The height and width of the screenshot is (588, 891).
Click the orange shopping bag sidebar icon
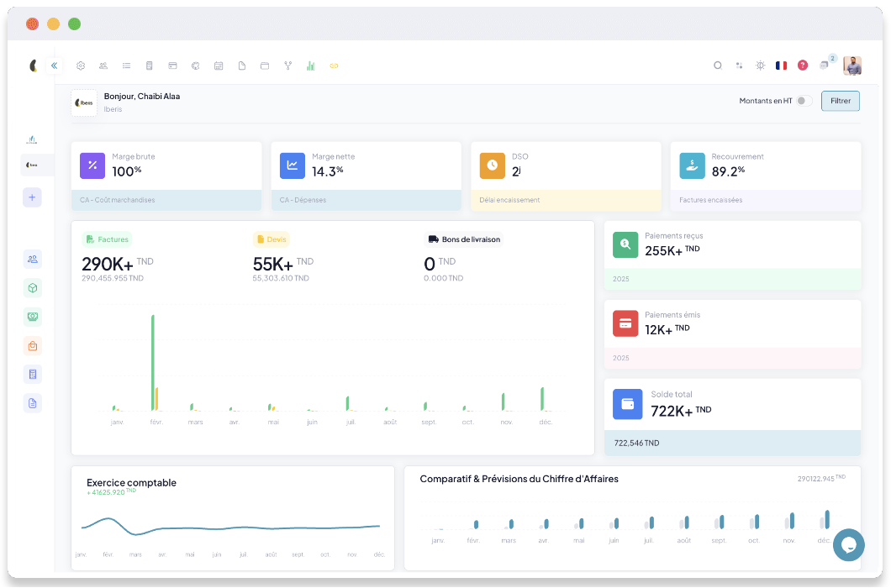tap(33, 345)
